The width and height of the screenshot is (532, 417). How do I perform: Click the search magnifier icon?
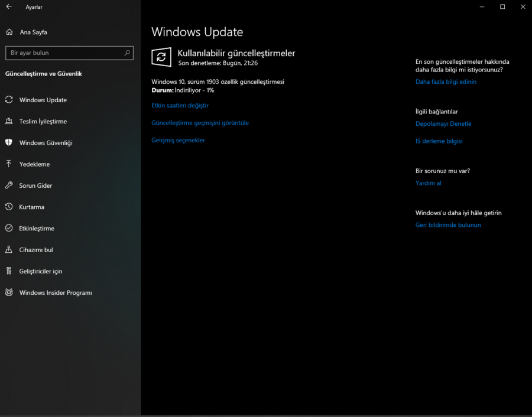(127, 53)
